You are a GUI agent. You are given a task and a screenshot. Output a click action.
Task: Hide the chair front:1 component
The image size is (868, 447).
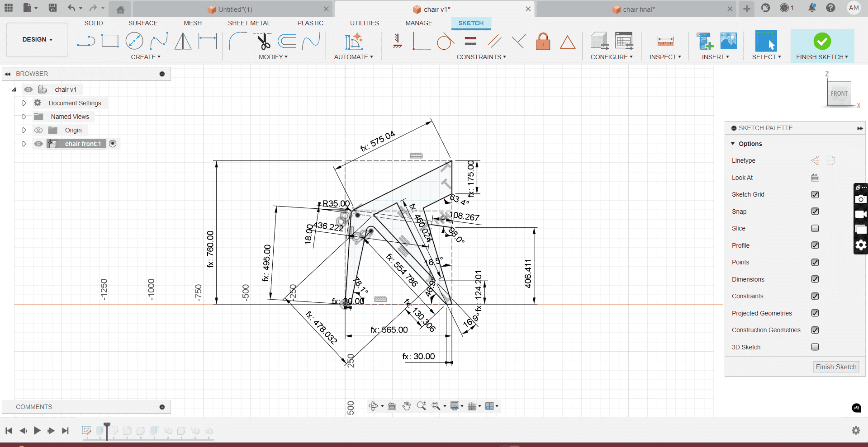(39, 144)
